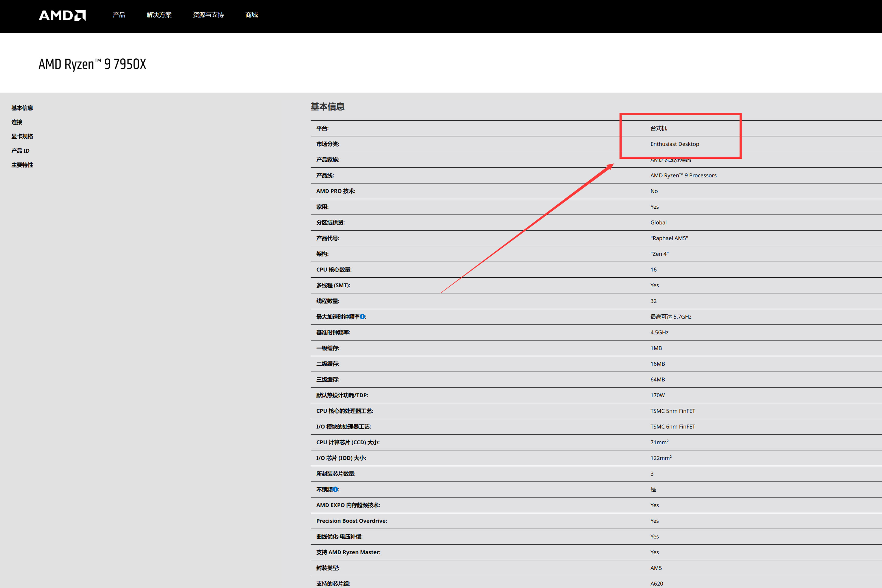Jump to 产品 ID section in sidebar

(x=20, y=151)
